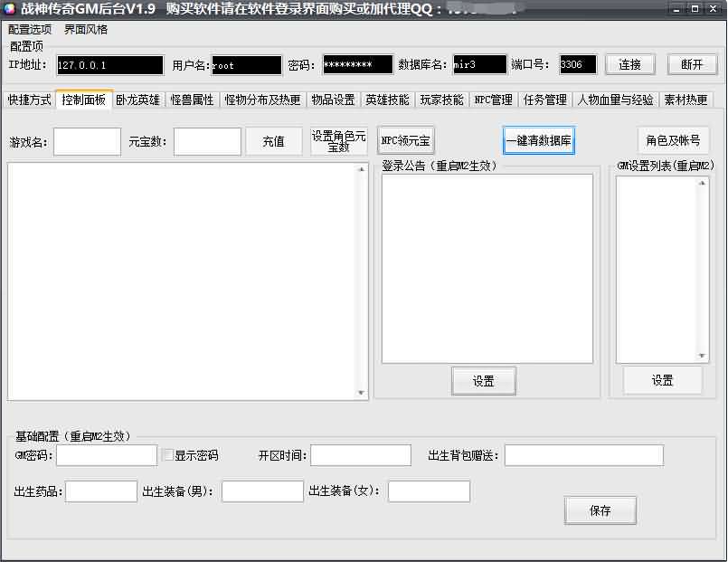Save the basic config with 保存
Viewport: 728px width, 562px height.
click(600, 510)
